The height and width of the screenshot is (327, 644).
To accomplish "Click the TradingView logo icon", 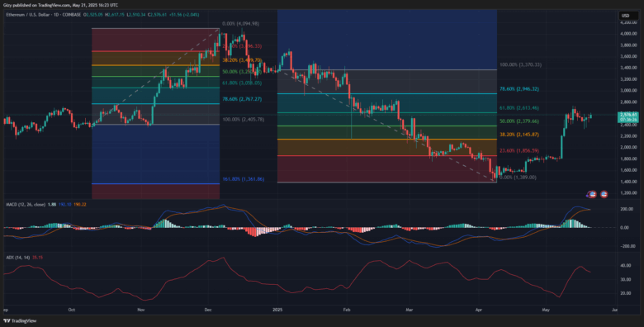I will click(x=7, y=321).
